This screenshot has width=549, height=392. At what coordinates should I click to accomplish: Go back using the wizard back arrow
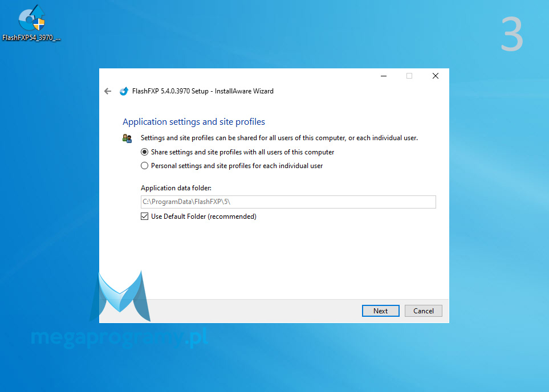(108, 91)
